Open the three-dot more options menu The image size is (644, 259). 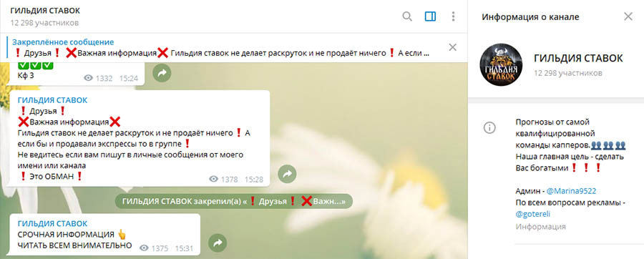[453, 16]
